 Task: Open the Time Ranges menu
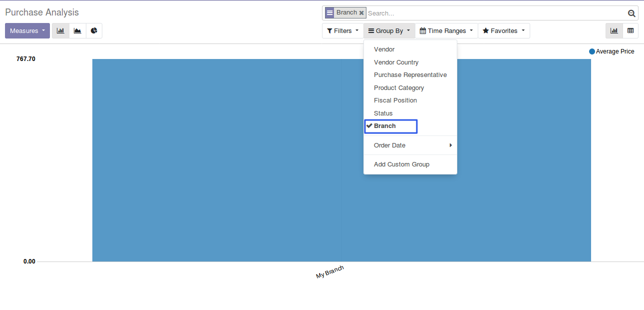446,30
